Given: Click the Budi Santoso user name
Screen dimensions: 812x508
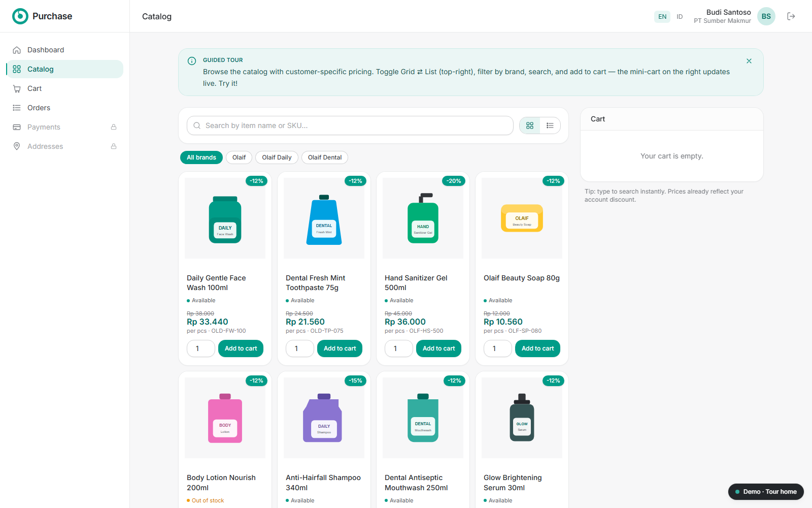Looking at the screenshot, I should pos(729,12).
